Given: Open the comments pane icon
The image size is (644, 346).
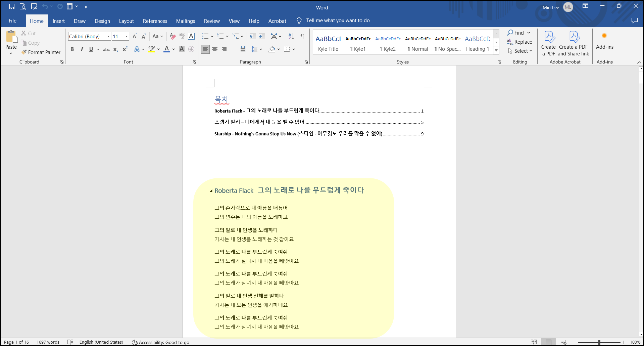Looking at the screenshot, I should click(634, 20).
